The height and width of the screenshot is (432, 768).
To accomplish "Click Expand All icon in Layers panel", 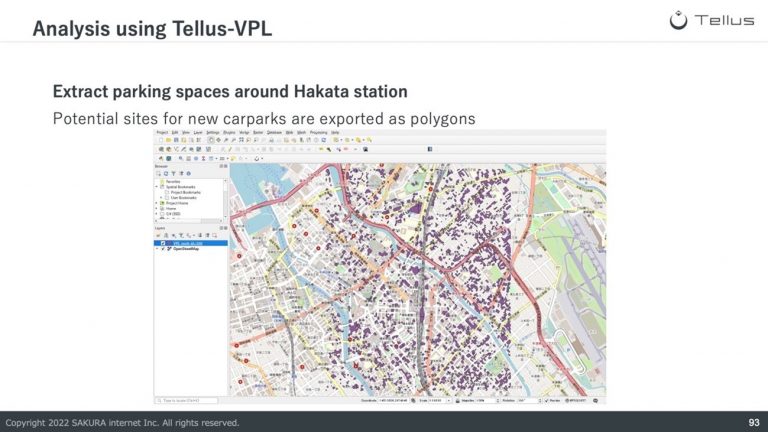I will tap(199, 236).
